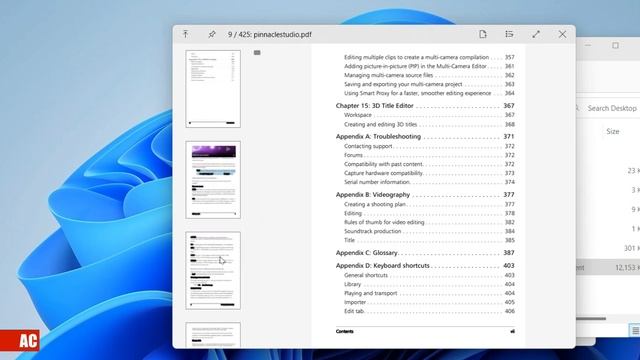Pin the QuickLook preview window
Image resolution: width=640 pixels, height=360 pixels.
coord(212,34)
